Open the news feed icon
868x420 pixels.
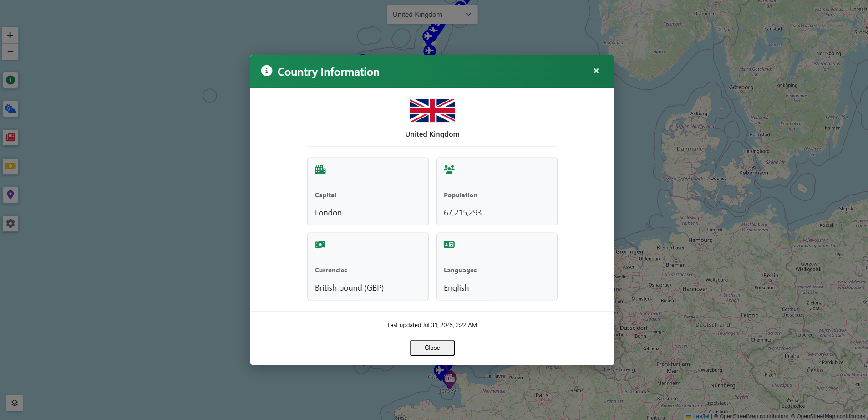10,138
